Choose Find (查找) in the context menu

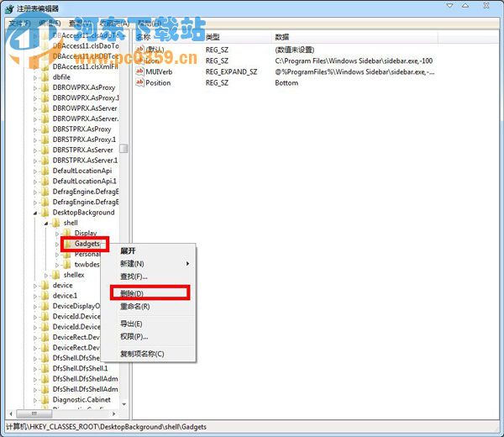click(134, 276)
